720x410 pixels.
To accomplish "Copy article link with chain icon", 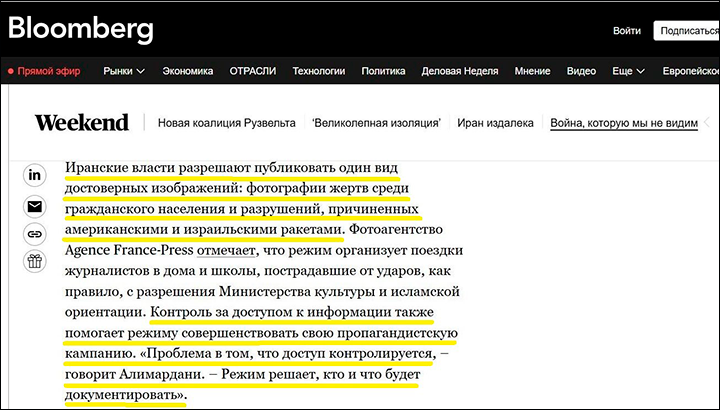I will [35, 234].
